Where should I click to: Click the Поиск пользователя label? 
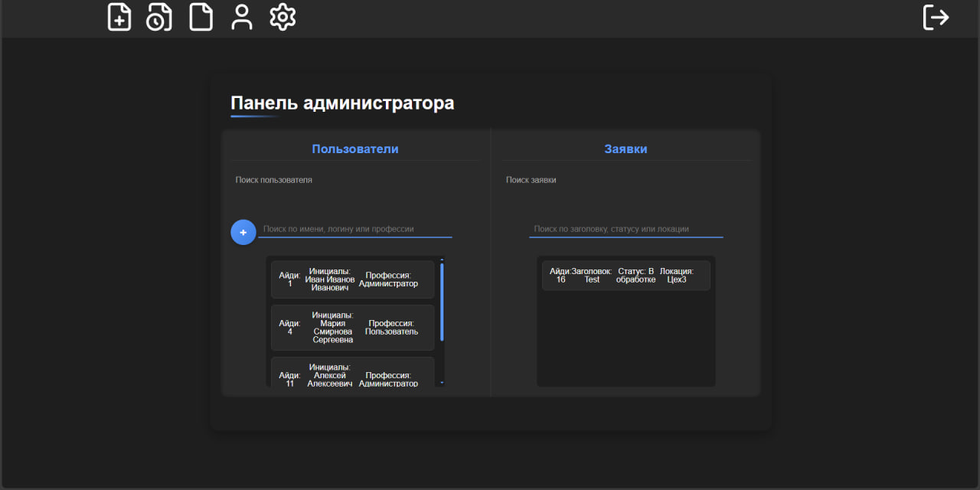[274, 180]
